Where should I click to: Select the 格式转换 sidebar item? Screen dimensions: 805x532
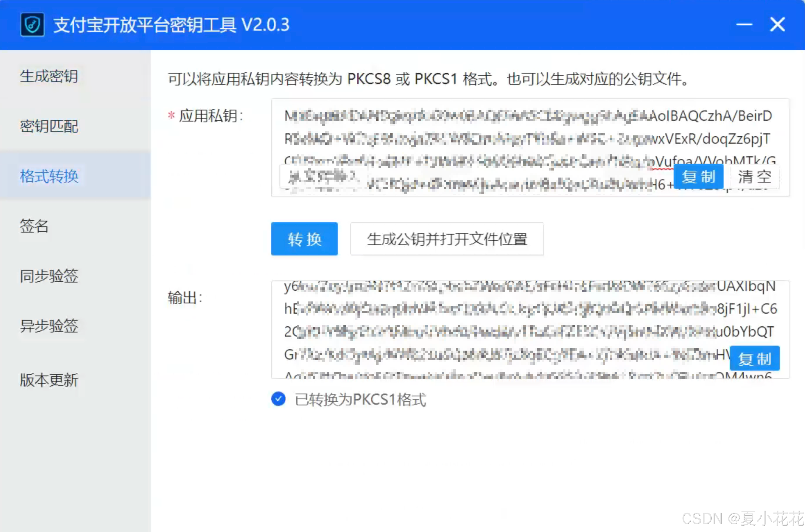click(49, 176)
